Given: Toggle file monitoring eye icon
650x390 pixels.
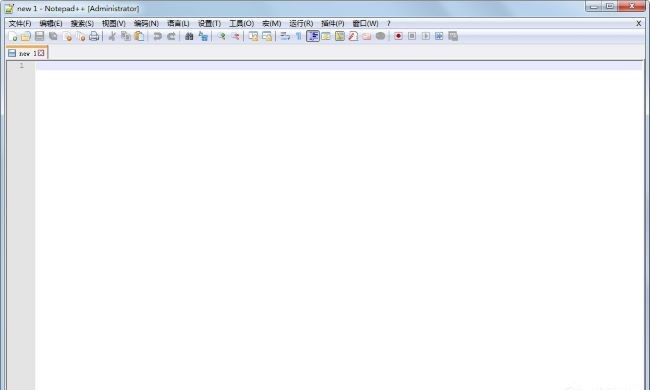Looking at the screenshot, I should (381, 36).
